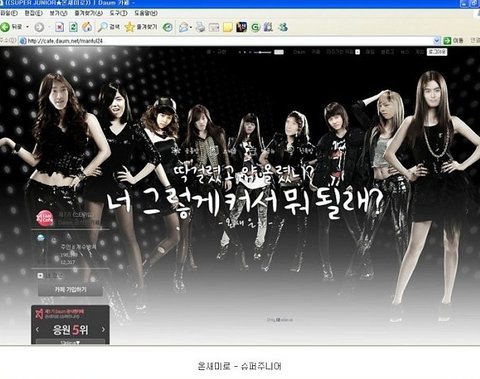This screenshot has height=379, width=480.
Task: Click the address bar URL field
Action: click(226, 41)
